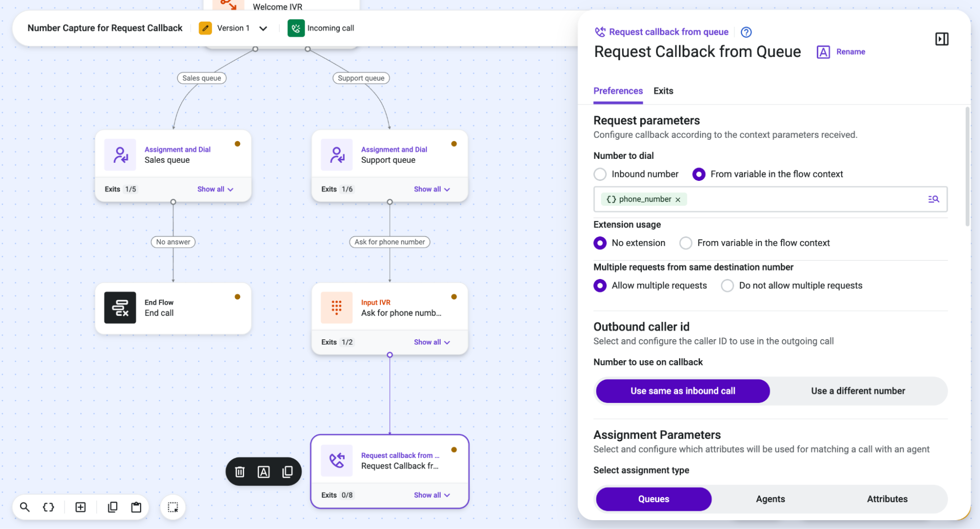Viewport: 980px width, 529px height.
Task: Click the Ask for phone number connection label
Action: pos(389,242)
